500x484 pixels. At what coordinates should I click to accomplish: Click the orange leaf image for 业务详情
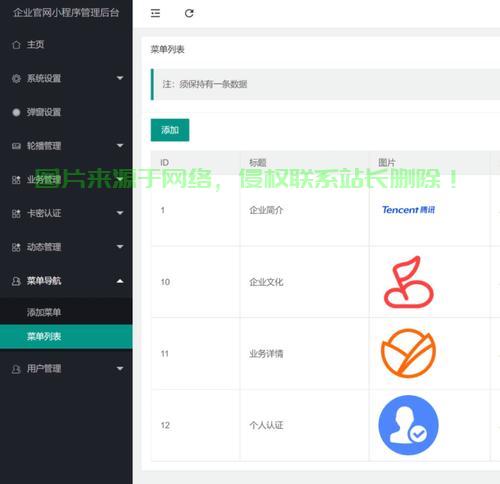(408, 353)
